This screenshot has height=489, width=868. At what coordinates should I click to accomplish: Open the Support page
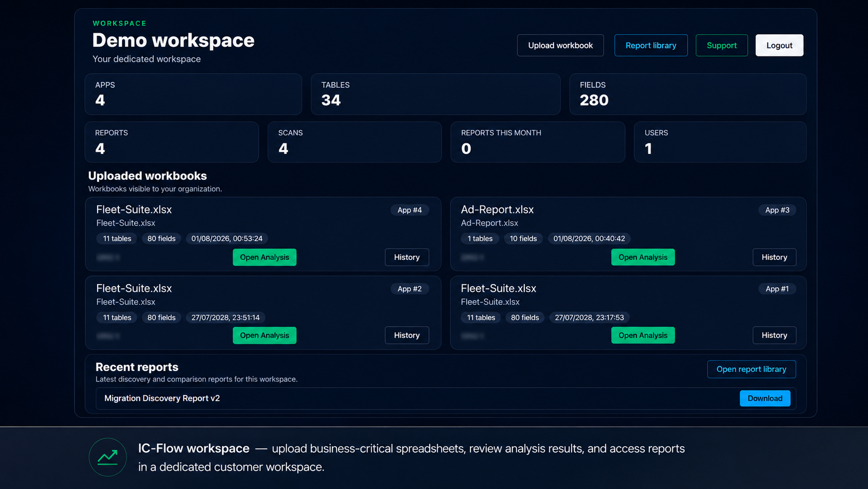722,45
